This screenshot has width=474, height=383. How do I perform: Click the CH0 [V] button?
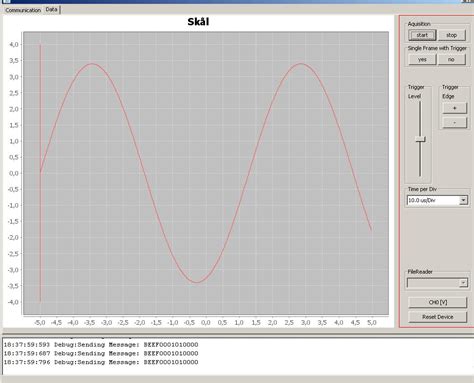pos(438,302)
